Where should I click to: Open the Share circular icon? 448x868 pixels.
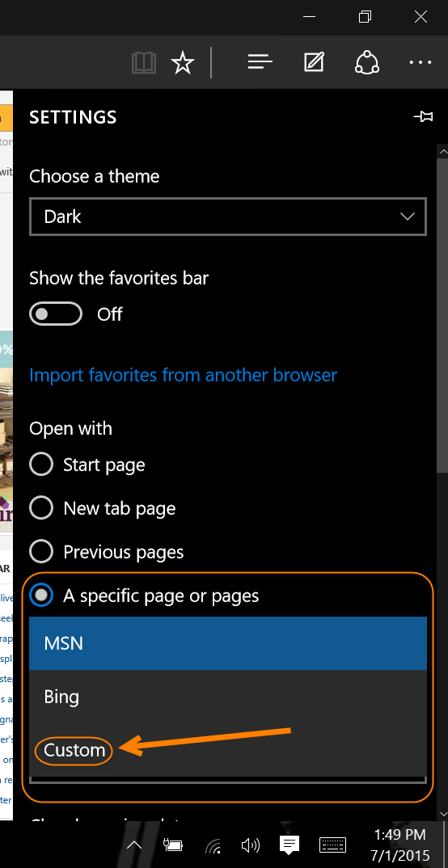click(366, 62)
